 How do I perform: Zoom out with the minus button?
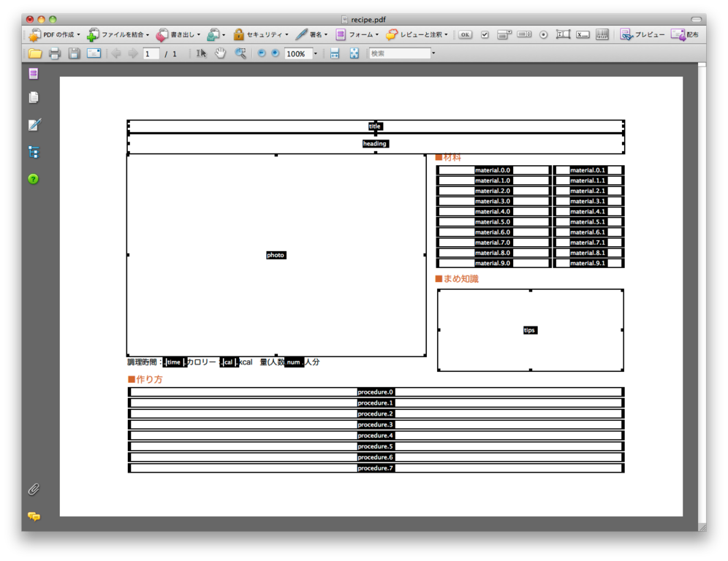(262, 53)
